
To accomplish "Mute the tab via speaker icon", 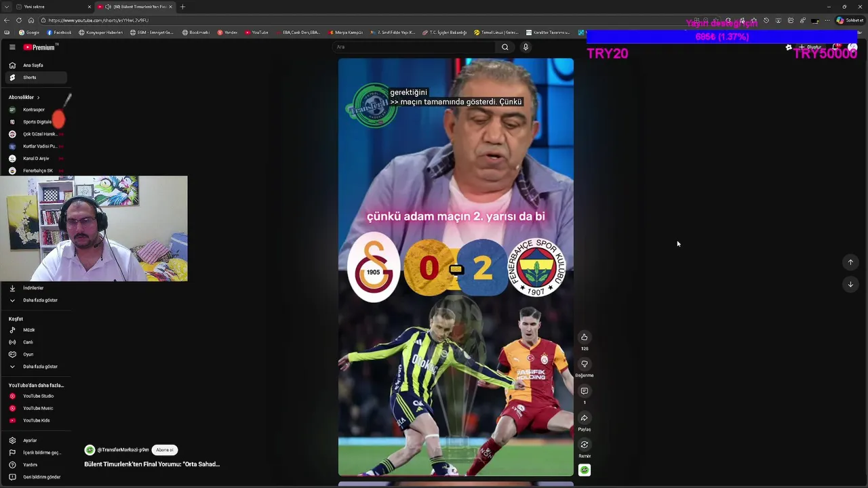I will click(x=108, y=7).
